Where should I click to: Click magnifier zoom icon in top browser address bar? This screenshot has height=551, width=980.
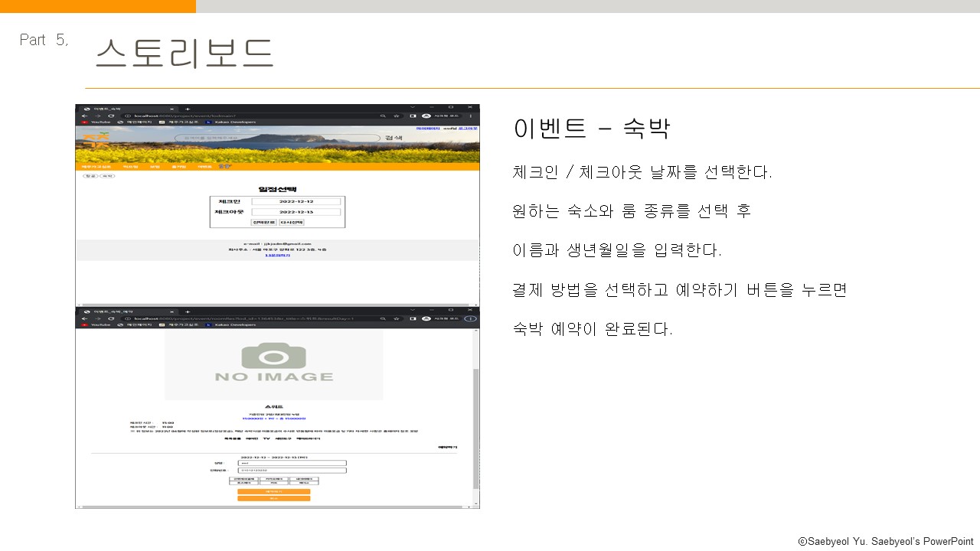pyautogui.click(x=382, y=116)
